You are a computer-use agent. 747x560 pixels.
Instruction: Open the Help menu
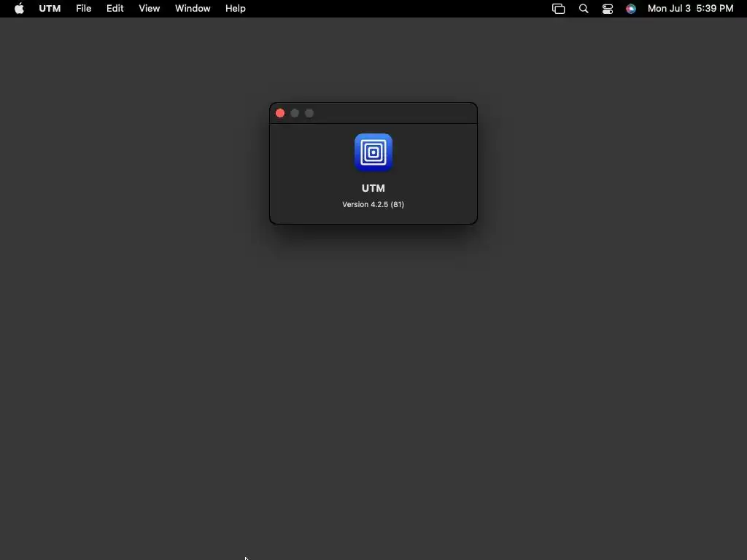236,9
